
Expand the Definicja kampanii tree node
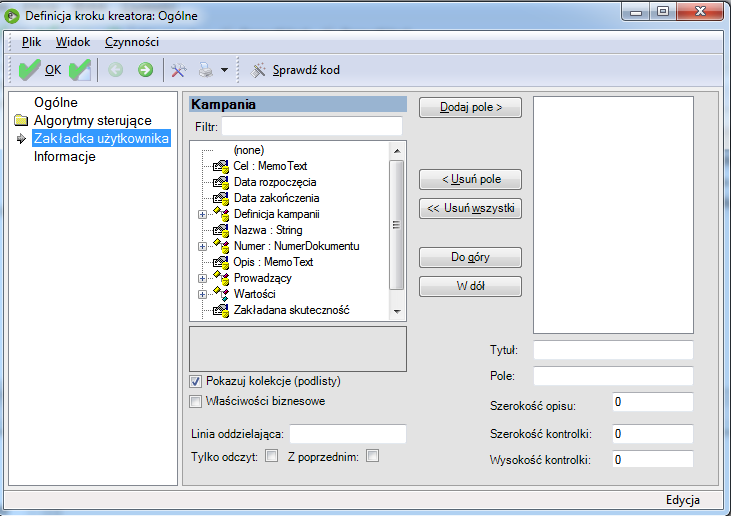[202, 215]
